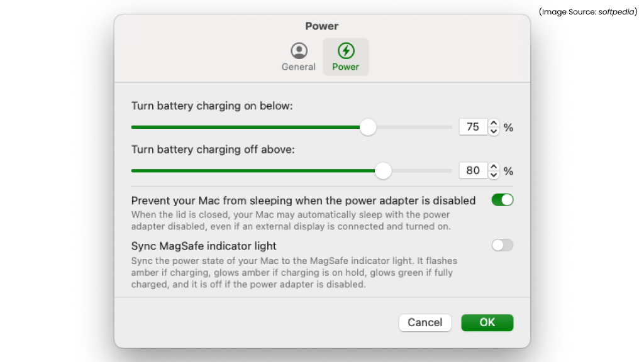Viewport: 644px width, 362px height.
Task: Select the 80 percent input field
Action: pyautogui.click(x=474, y=170)
